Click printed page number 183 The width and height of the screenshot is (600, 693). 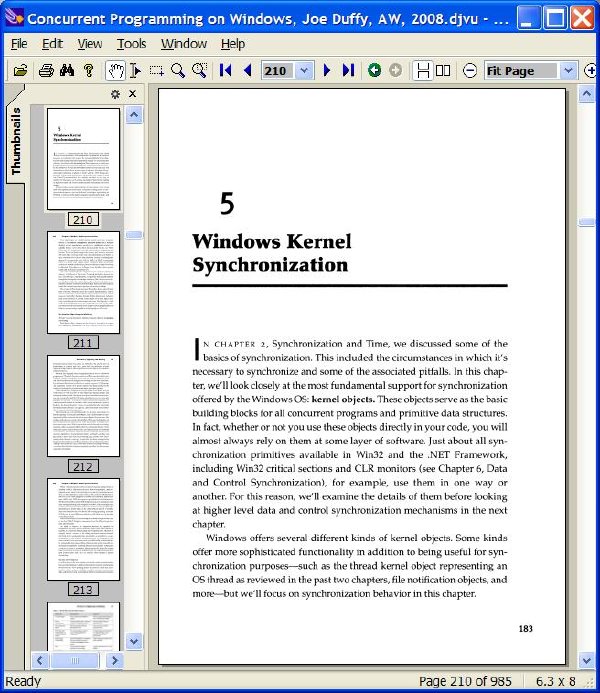(525, 628)
